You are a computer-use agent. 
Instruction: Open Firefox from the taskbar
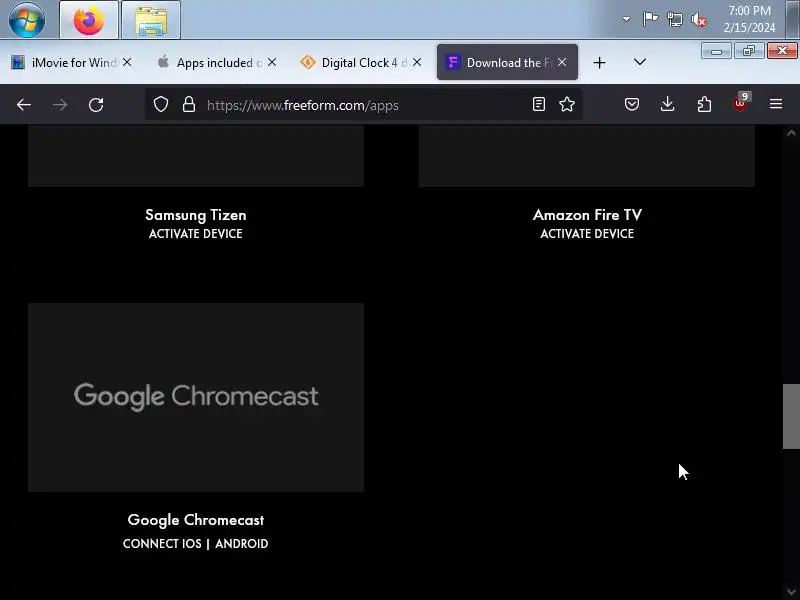click(x=89, y=20)
